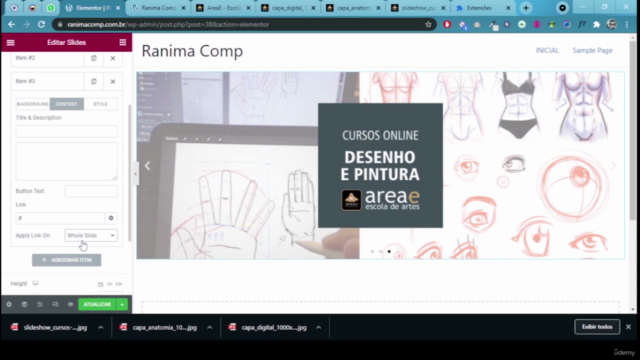Go back in browser
The width and height of the screenshot is (640, 360).
(11, 24)
